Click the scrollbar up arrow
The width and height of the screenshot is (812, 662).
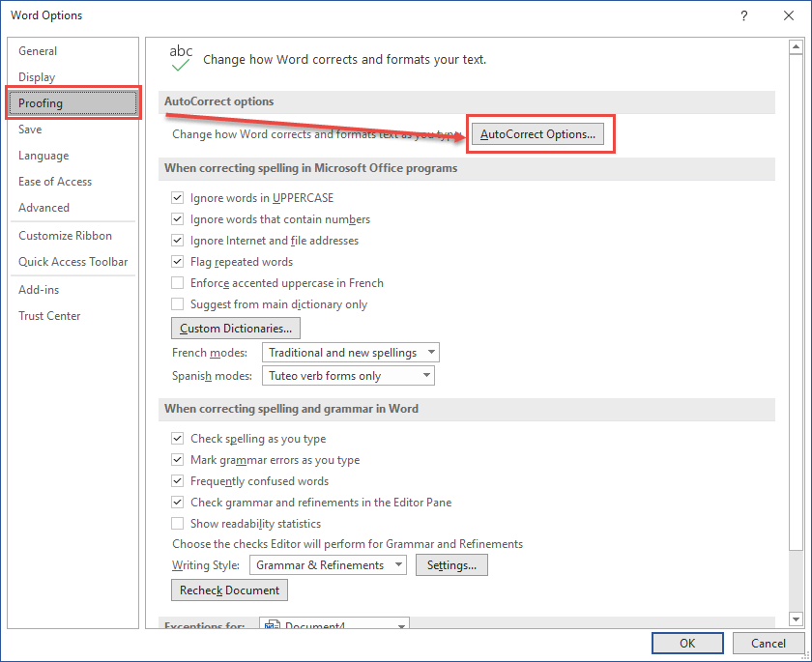click(x=796, y=47)
